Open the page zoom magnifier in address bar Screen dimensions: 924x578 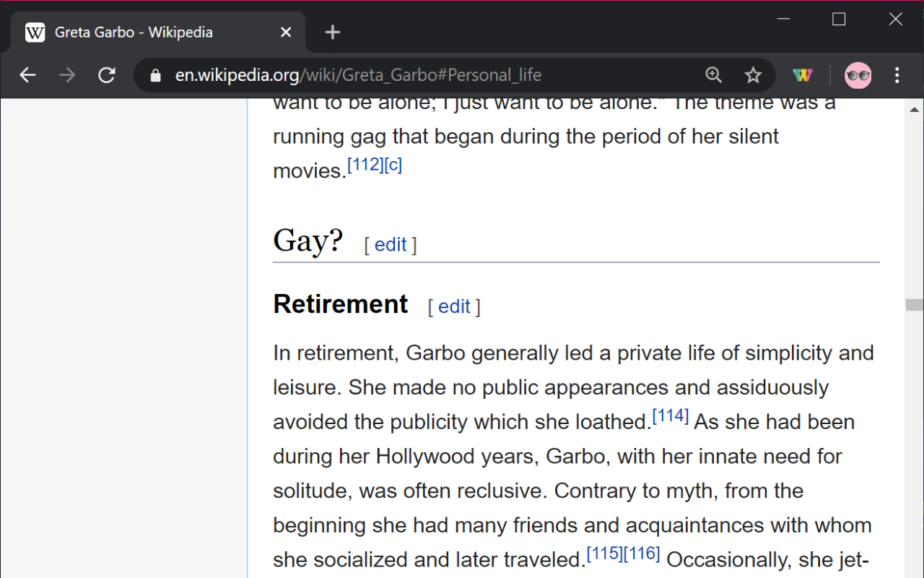(713, 74)
